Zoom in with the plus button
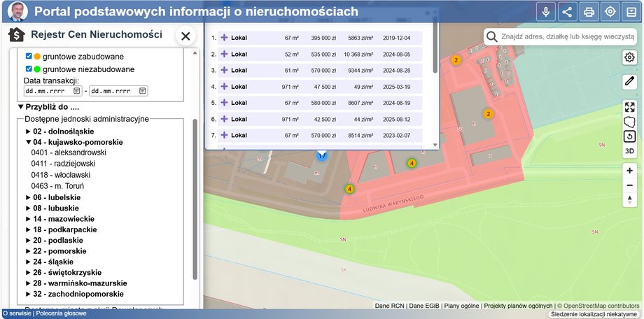This screenshot has width=644, height=319. point(630,170)
